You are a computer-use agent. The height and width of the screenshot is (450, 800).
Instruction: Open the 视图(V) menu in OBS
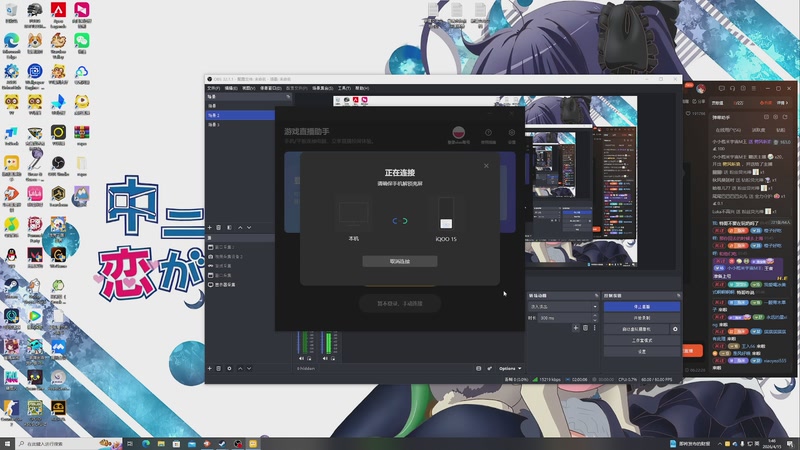248,88
